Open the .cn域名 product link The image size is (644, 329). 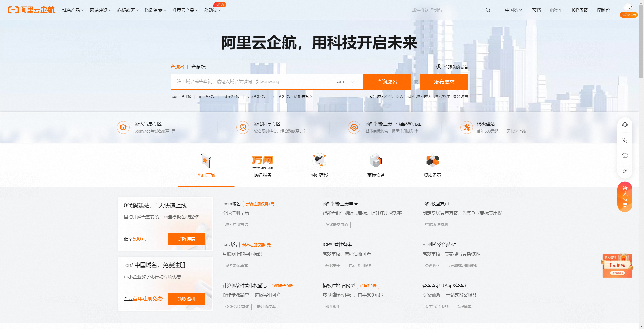[x=230, y=245]
